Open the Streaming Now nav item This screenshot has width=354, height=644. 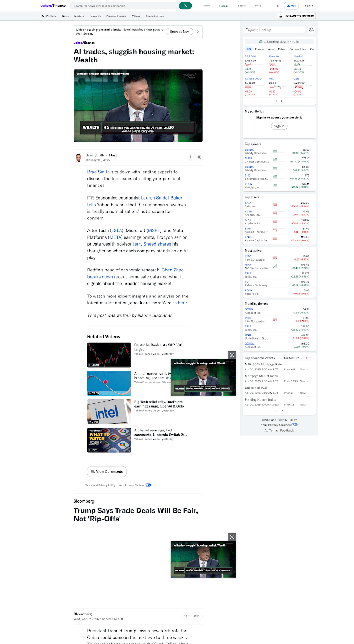pyautogui.click(x=155, y=16)
